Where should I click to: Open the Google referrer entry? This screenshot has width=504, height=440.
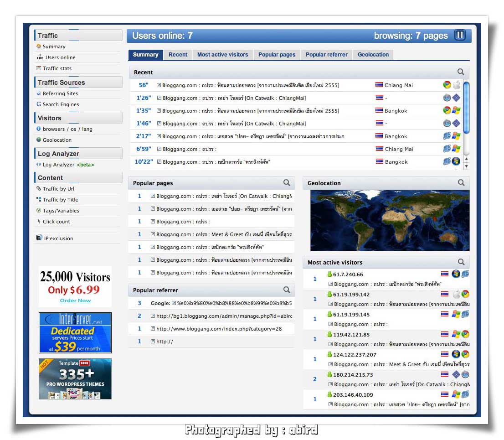tap(221, 303)
